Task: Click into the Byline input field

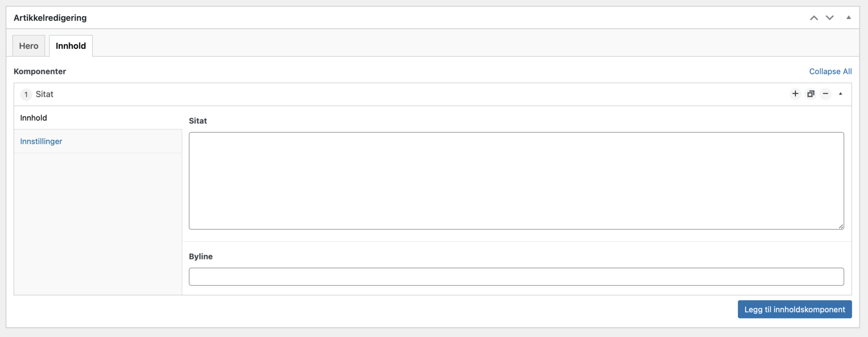Action: tap(516, 276)
